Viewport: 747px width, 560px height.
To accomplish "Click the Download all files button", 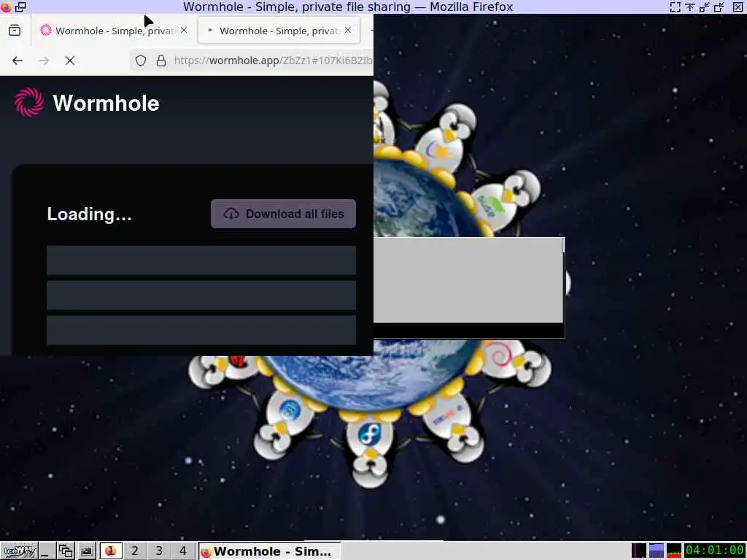I will (284, 214).
